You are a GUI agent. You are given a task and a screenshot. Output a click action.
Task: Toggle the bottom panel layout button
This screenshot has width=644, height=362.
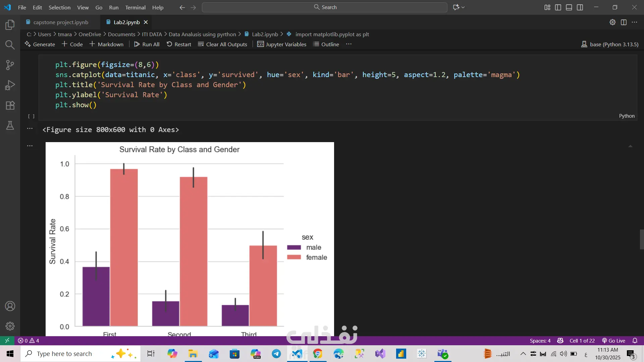tap(569, 7)
